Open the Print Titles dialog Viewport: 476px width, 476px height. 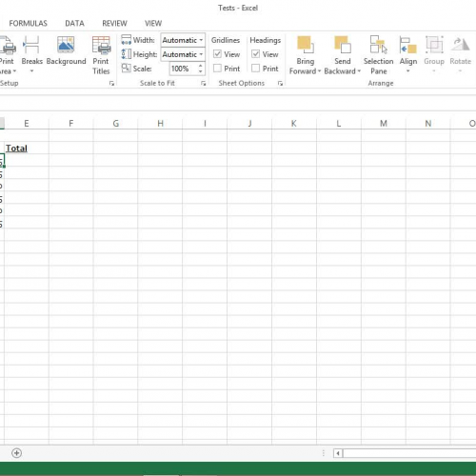point(101,55)
